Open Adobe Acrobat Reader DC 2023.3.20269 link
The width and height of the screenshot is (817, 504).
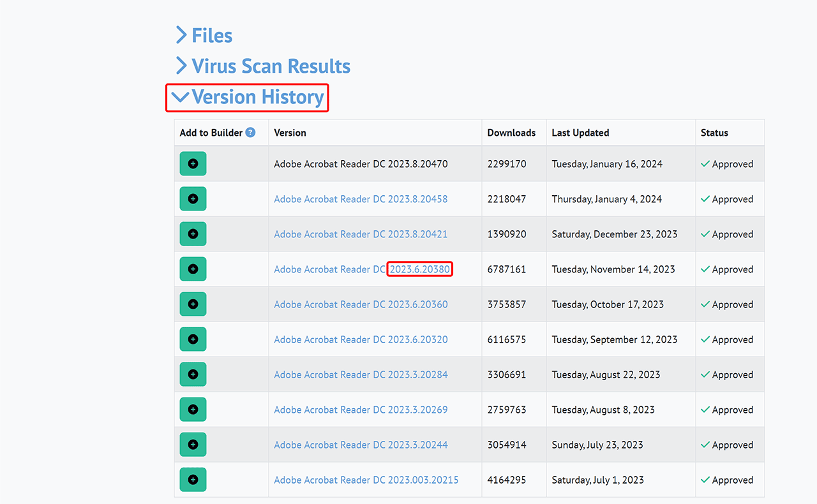tap(361, 410)
